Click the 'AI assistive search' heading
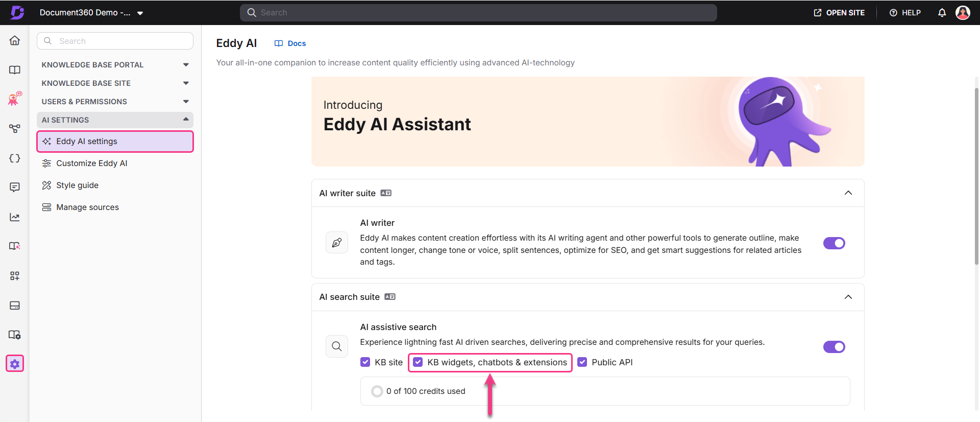Screen dimensions: 980x422 pyautogui.click(x=398, y=327)
